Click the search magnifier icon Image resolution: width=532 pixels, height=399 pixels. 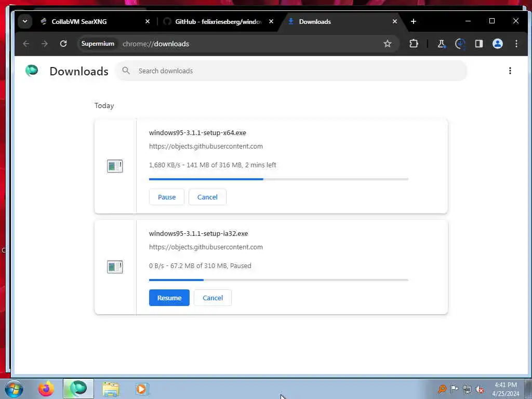click(126, 71)
